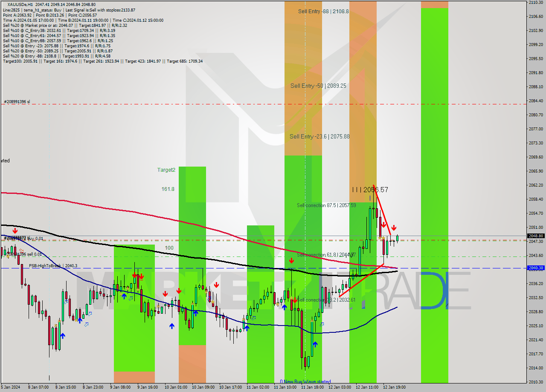
Task: Click the '#208991396 sell 0.01' order label
Action: coord(24,254)
